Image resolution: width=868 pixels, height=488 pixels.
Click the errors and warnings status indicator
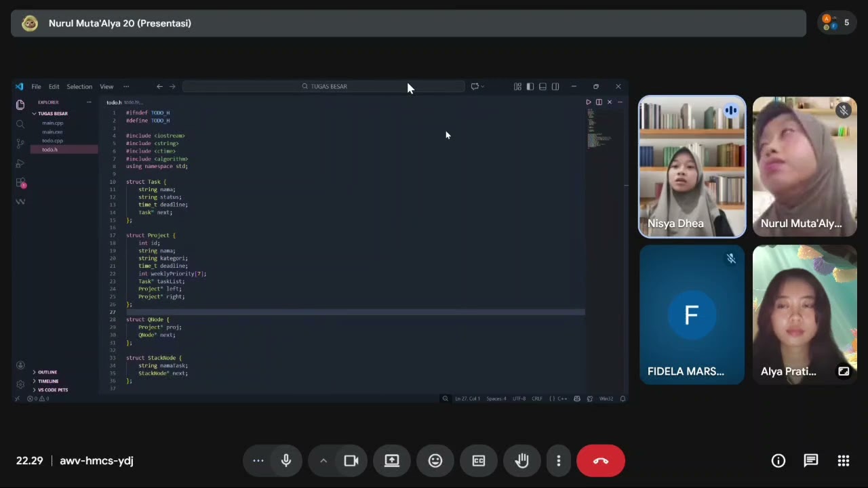[x=38, y=399]
